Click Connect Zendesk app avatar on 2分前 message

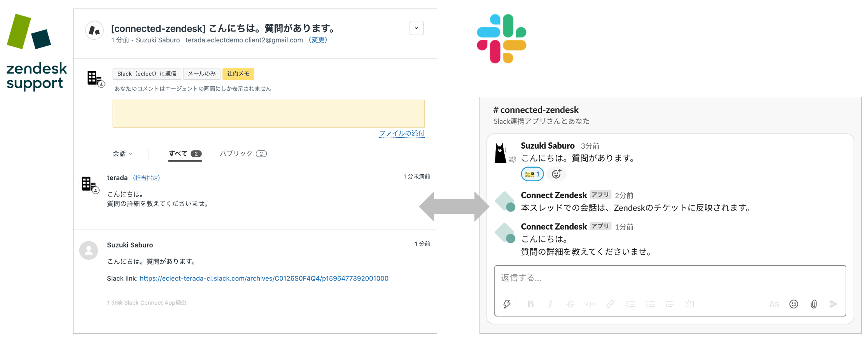click(x=505, y=202)
